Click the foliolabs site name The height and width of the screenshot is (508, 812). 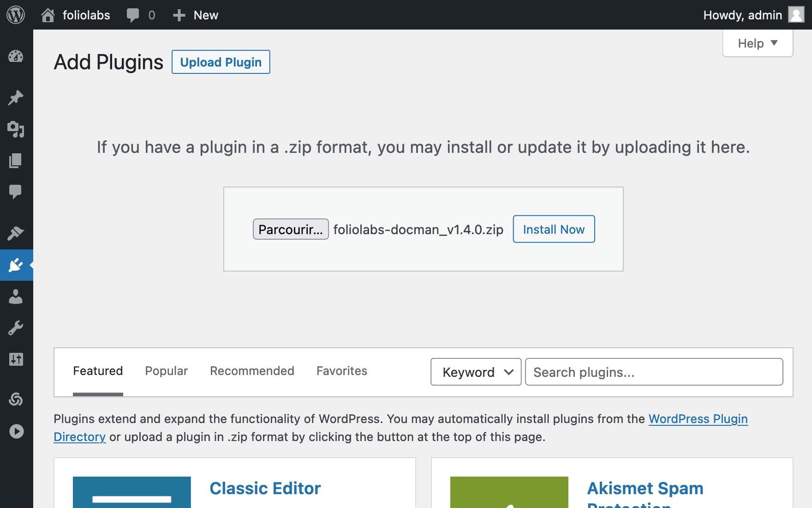(x=86, y=15)
